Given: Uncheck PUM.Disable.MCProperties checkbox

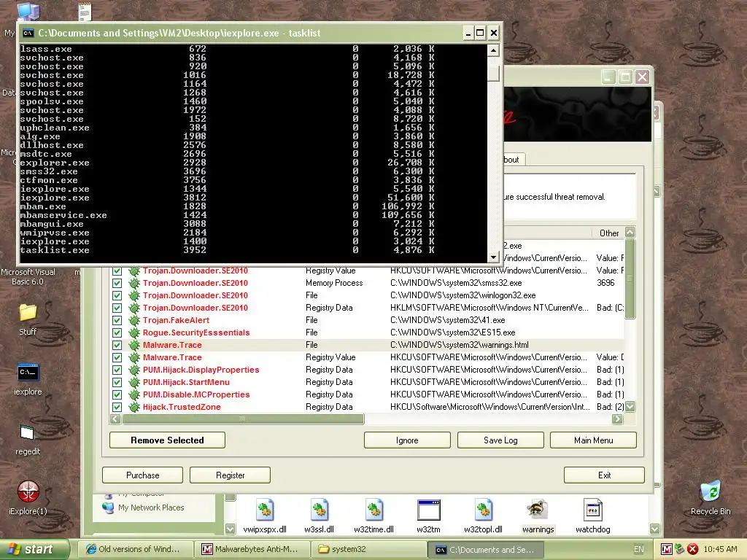Looking at the screenshot, I should [x=117, y=394].
